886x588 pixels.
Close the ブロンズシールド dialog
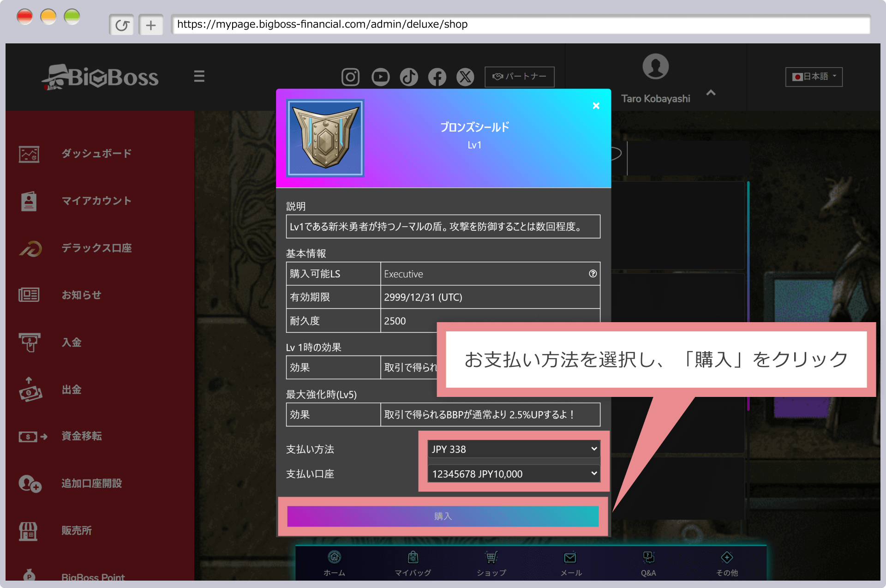pyautogui.click(x=596, y=106)
